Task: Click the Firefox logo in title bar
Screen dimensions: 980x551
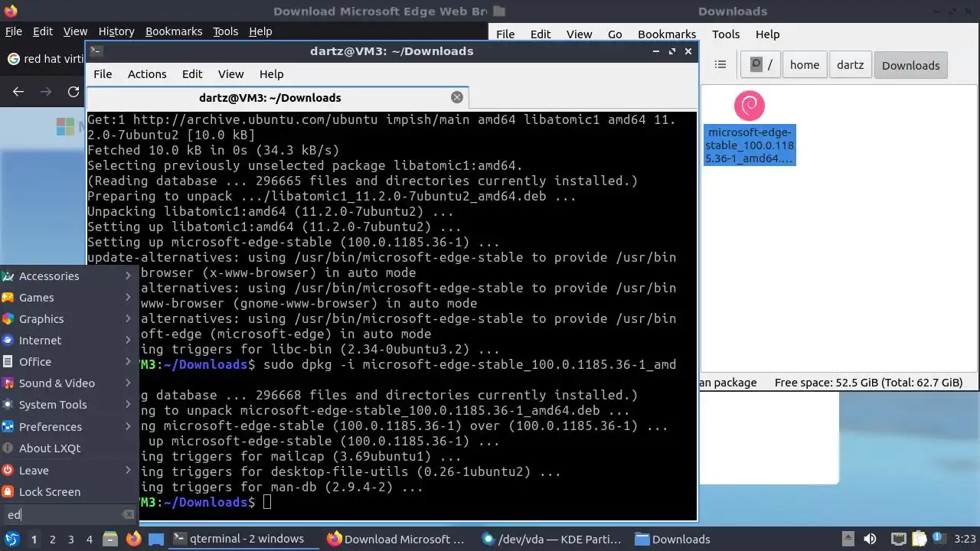Action: [x=10, y=11]
